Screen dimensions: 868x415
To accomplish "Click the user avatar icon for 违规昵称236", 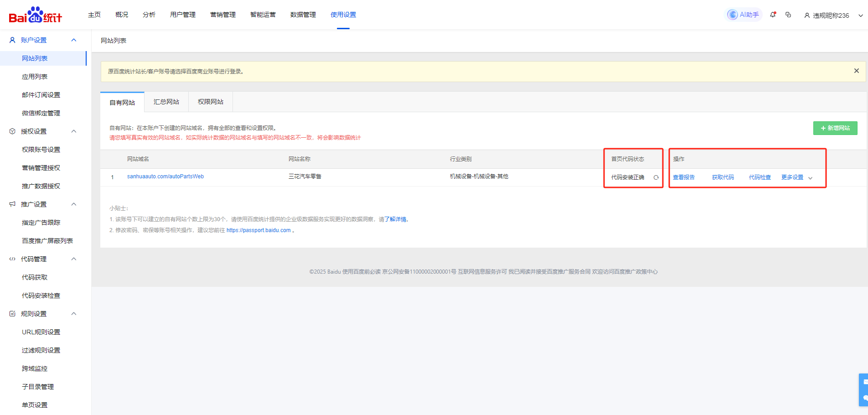I will point(807,16).
